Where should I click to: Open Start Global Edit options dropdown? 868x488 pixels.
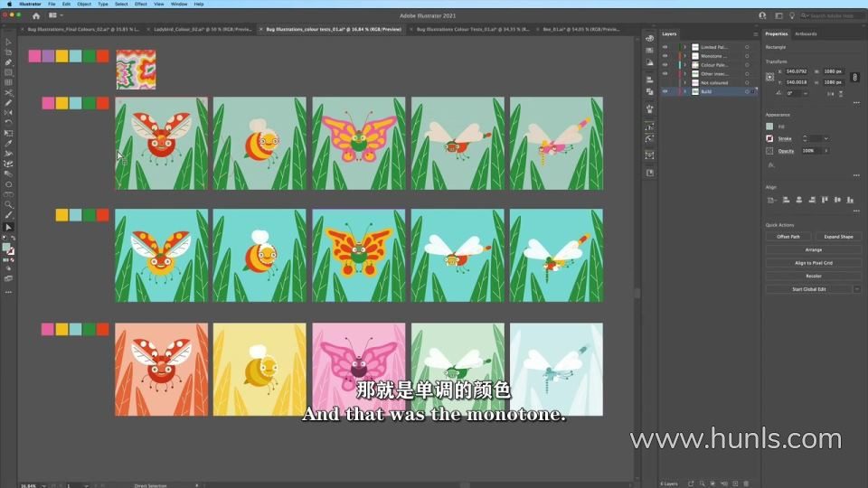tap(857, 289)
